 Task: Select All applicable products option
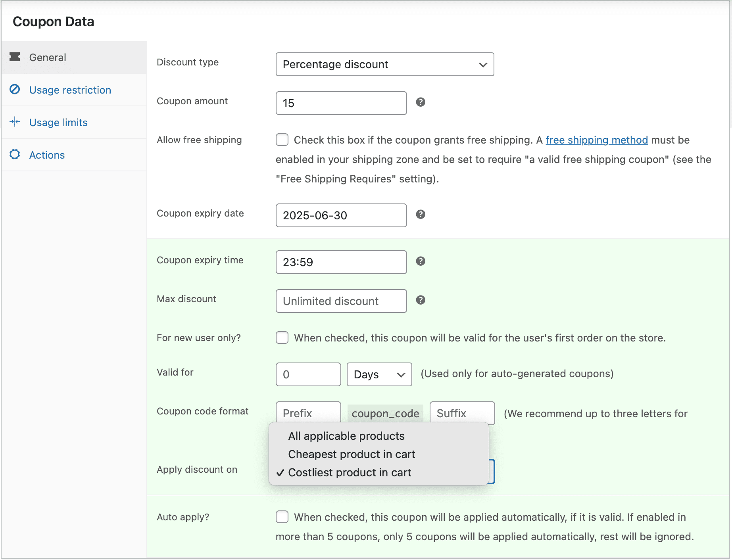click(x=346, y=436)
